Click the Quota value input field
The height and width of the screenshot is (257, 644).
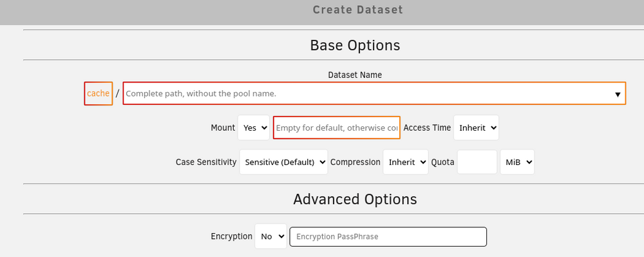477,162
